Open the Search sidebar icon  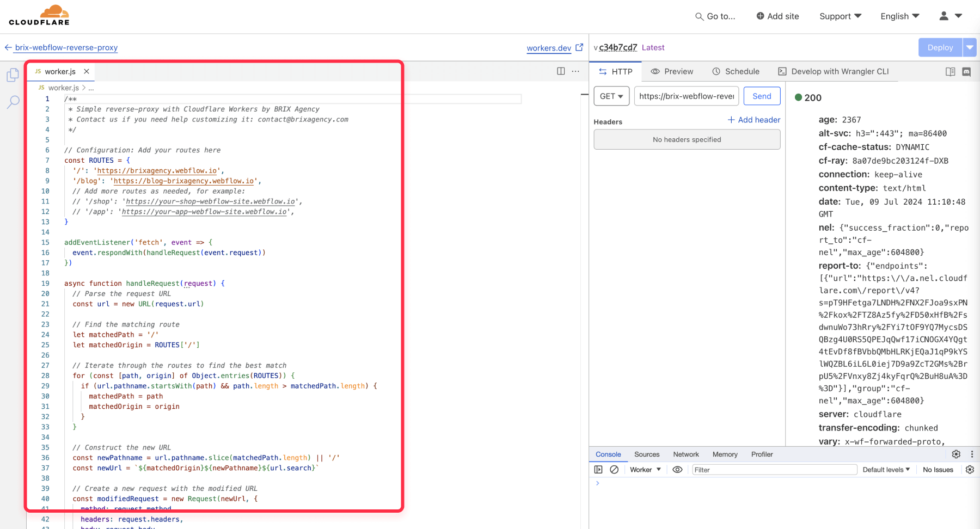pos(13,102)
